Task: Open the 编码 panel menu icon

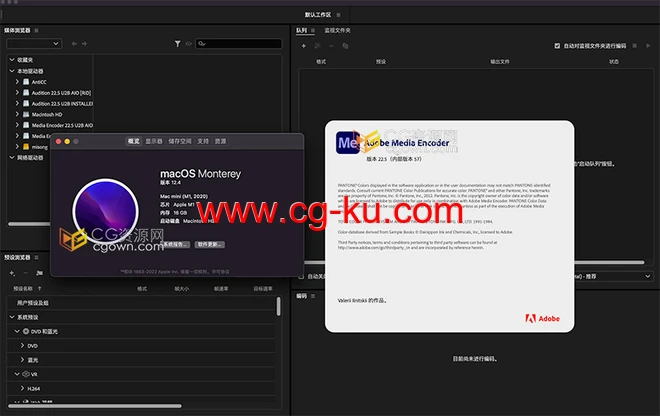Action: pyautogui.click(x=313, y=296)
